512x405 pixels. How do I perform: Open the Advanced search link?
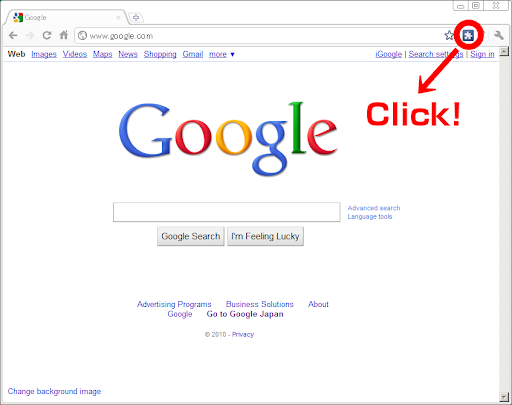coord(374,208)
